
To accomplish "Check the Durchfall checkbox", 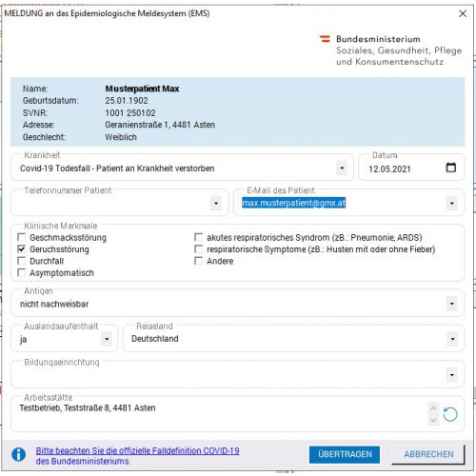I will (x=22, y=261).
